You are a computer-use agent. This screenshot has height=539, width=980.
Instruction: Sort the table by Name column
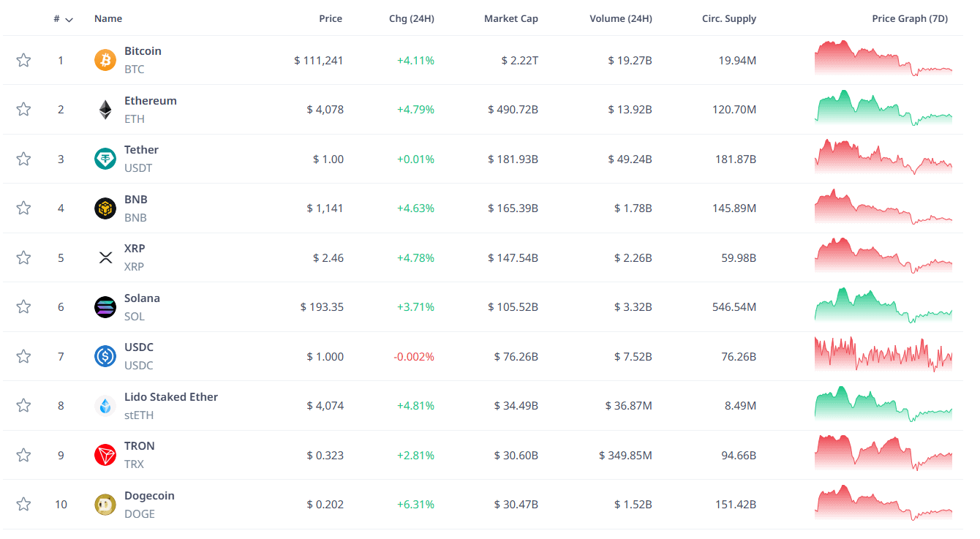[x=108, y=19]
